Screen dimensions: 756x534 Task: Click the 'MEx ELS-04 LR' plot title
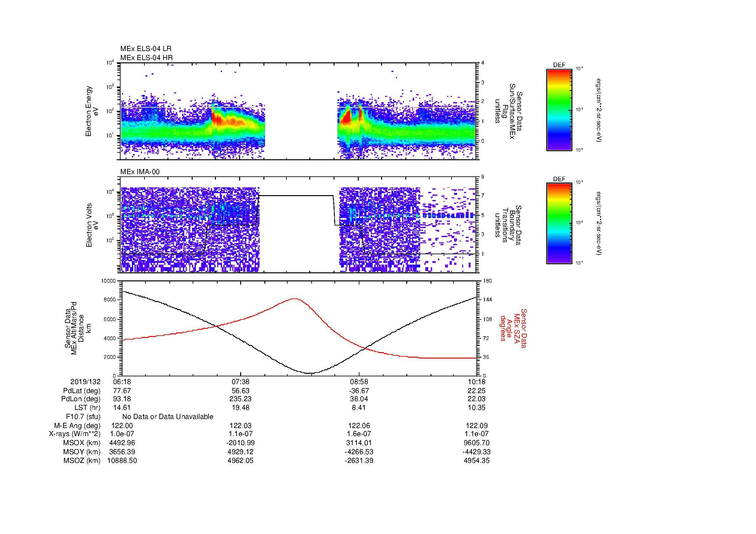146,49
